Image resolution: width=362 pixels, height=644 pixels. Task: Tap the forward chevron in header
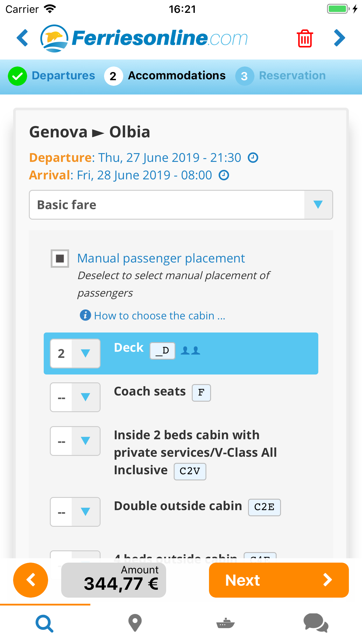click(340, 38)
